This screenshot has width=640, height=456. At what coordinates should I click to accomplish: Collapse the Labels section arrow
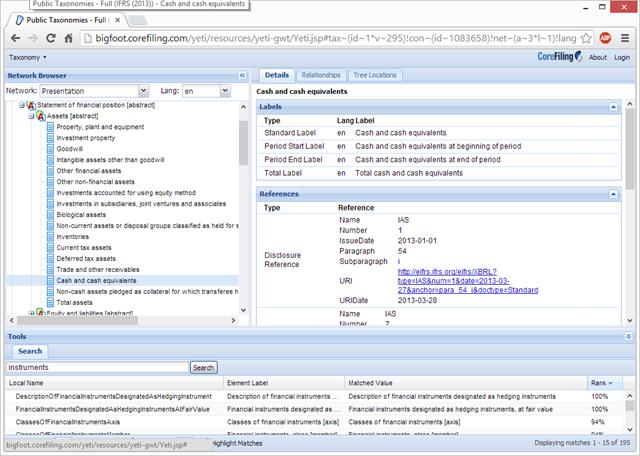613,107
